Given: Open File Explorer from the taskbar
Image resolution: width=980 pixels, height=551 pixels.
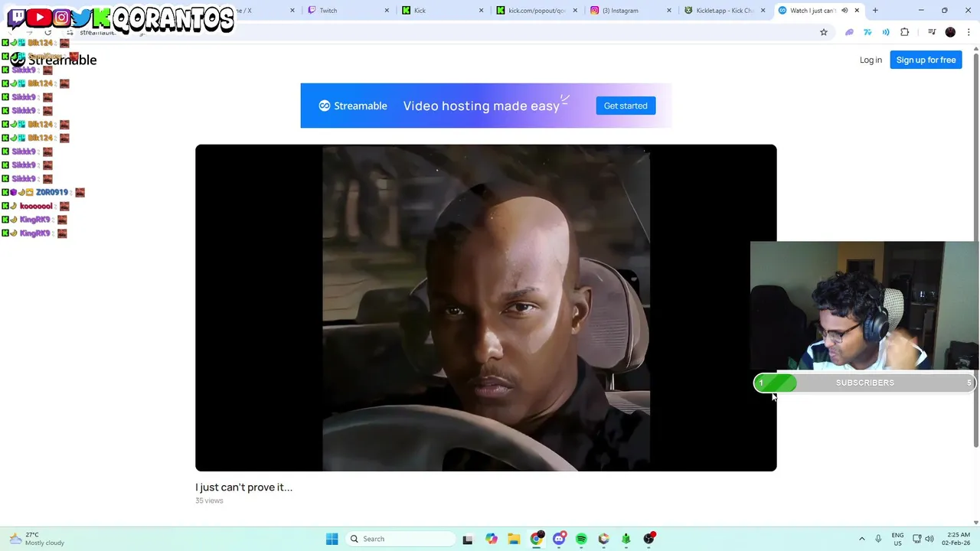Looking at the screenshot, I should pos(514,539).
